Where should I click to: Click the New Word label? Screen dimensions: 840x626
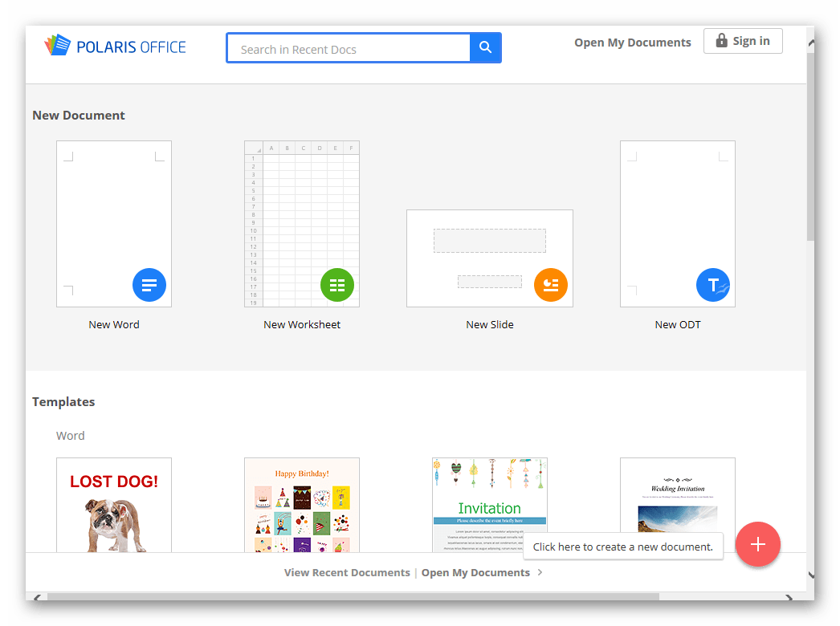(x=114, y=324)
